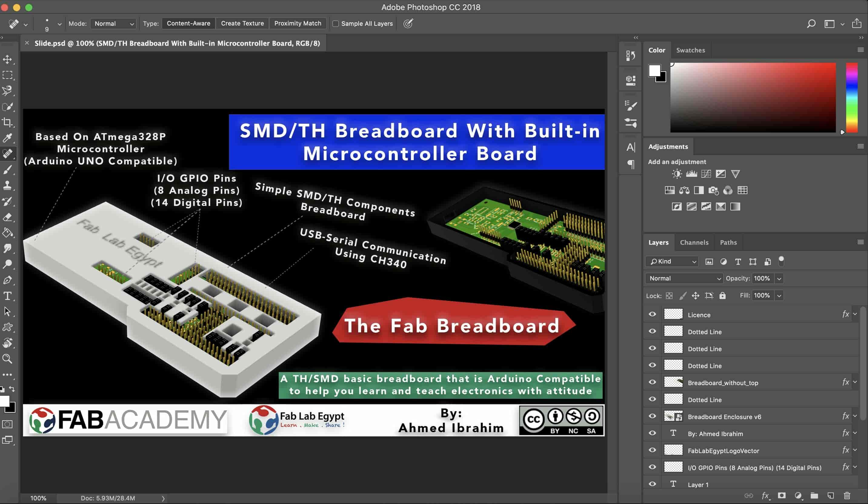Select the Eyedropper tool
The width and height of the screenshot is (868, 504).
pyautogui.click(x=7, y=138)
